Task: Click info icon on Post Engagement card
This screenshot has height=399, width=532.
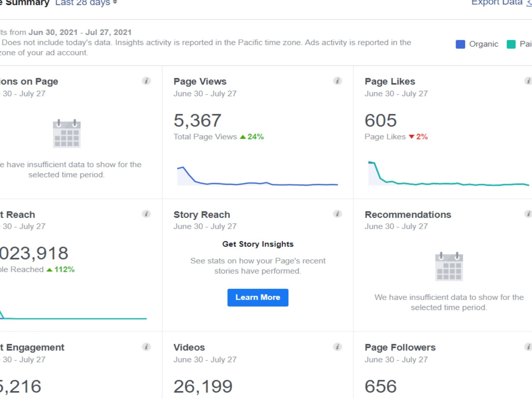Action: (146, 347)
